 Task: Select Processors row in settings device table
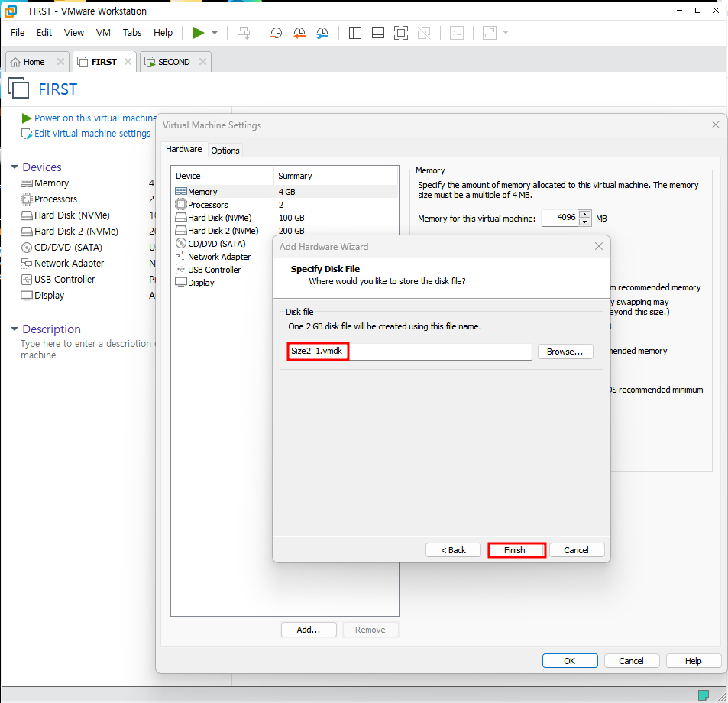pyautogui.click(x=285, y=205)
